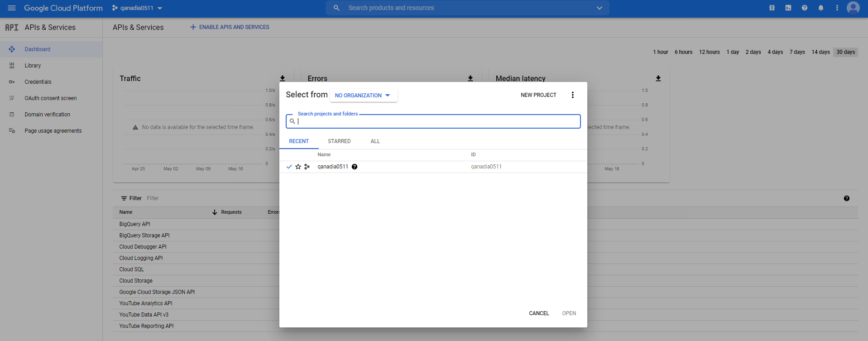This screenshot has height=341, width=868.
Task: Focus the Search projects and folders field
Action: coord(437,121)
